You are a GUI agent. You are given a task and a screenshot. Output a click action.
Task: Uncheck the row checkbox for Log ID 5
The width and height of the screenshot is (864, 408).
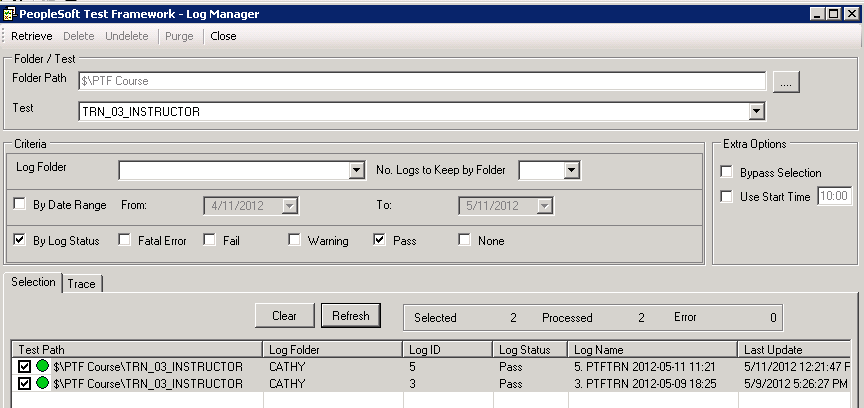(x=24, y=366)
